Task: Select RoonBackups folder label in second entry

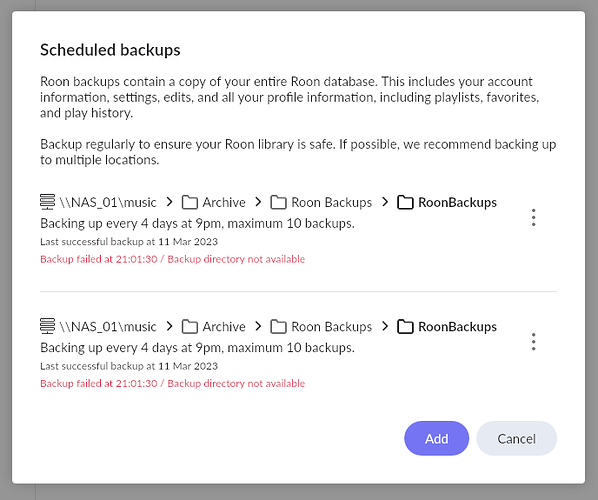Action: 457,327
